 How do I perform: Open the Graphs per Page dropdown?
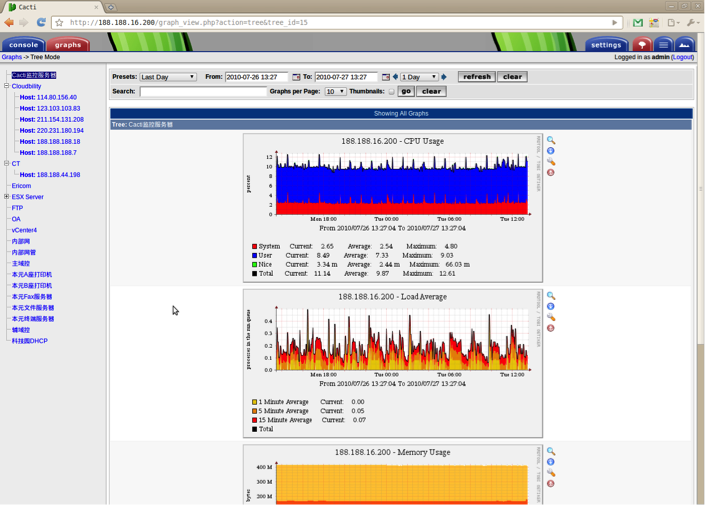pos(335,91)
